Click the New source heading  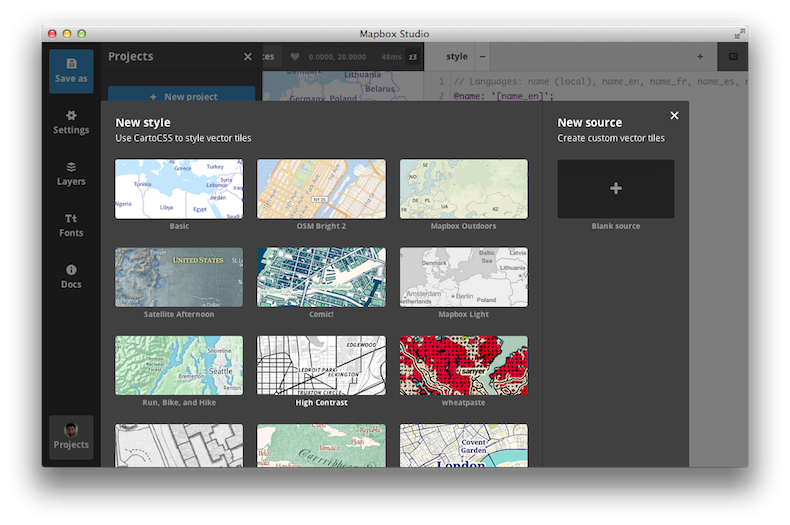589,122
